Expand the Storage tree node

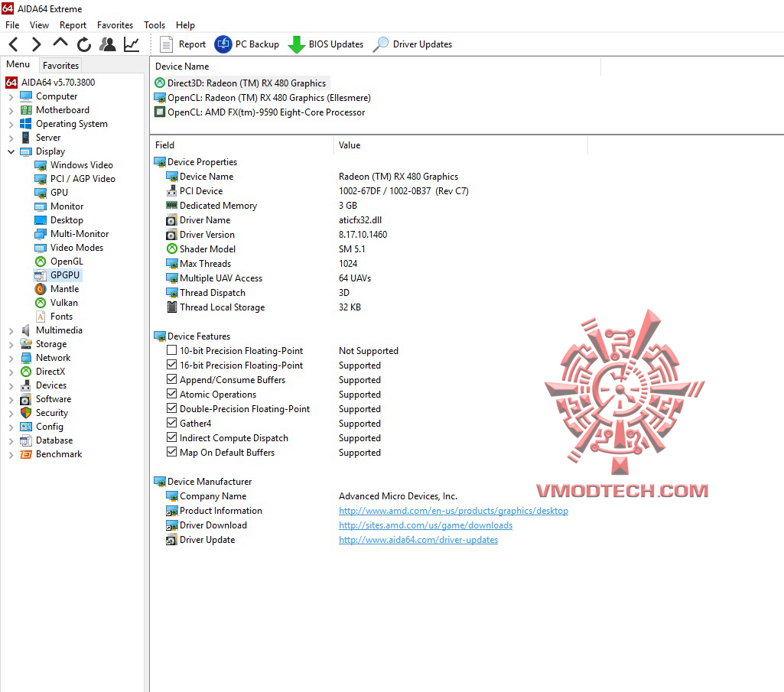pos(11,345)
